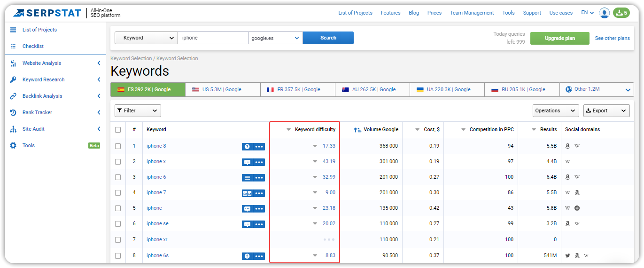Open the iphone xr keyword link
The width and height of the screenshot is (644, 268).
coord(157,239)
